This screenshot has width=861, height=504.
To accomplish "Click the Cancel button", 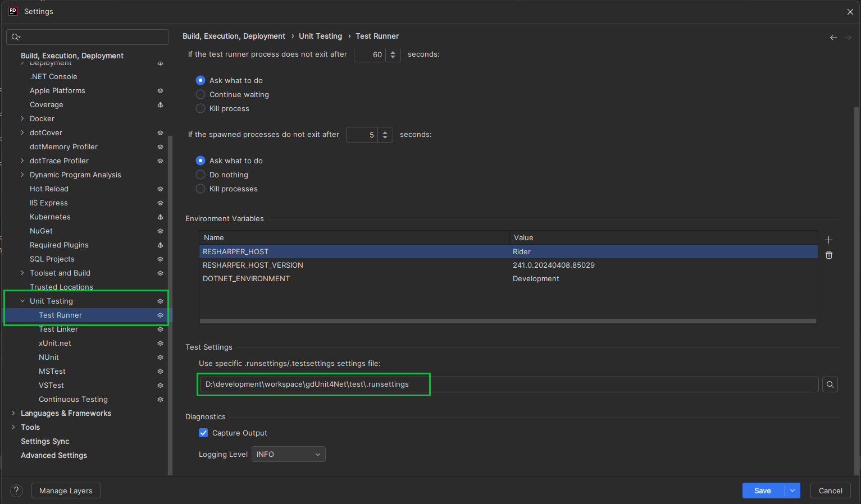I will click(830, 491).
